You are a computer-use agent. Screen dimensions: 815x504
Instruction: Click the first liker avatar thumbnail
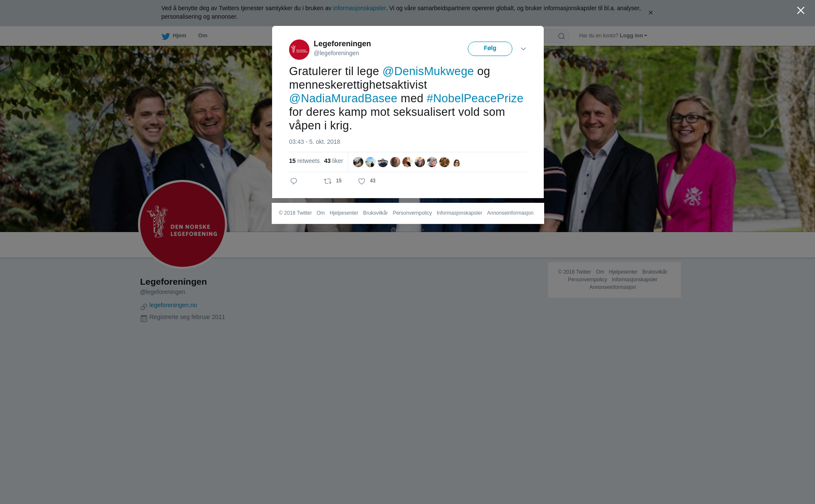tap(358, 162)
